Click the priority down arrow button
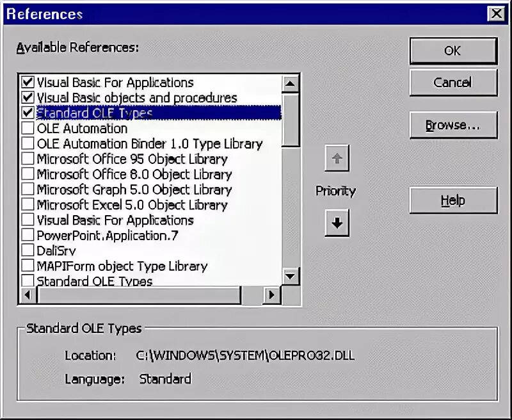Screen dimensions: 512x420 click(x=337, y=223)
